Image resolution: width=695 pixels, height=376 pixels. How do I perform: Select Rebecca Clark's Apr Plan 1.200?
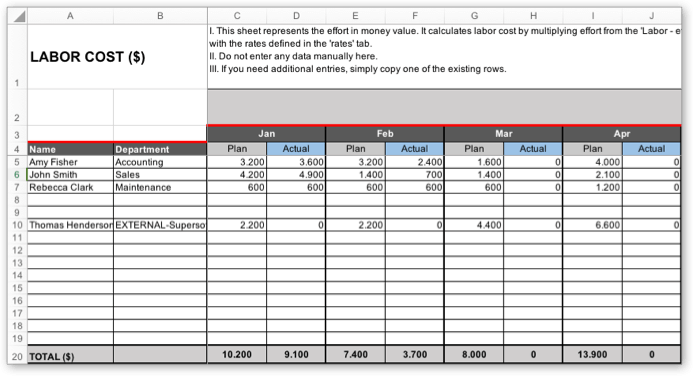[593, 187]
